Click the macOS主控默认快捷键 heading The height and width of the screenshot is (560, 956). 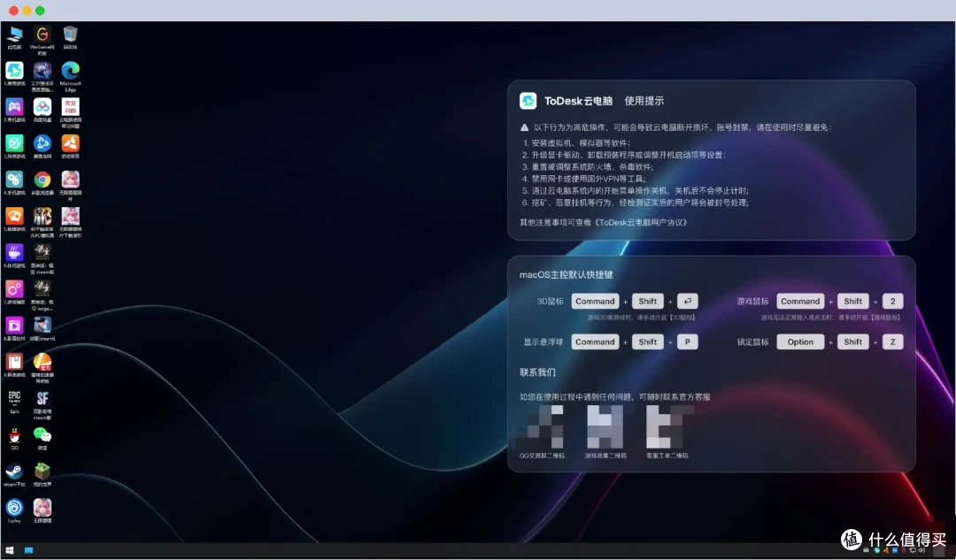(x=566, y=275)
